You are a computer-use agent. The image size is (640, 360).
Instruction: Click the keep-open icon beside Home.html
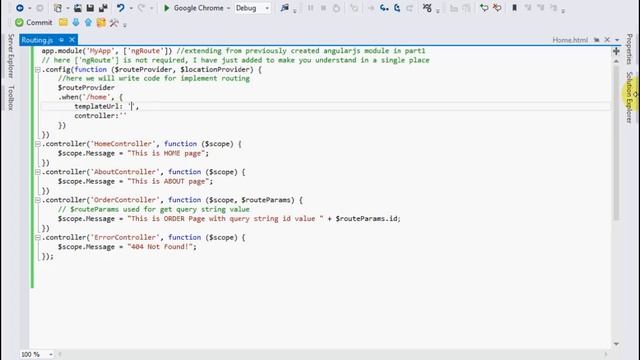[x=596, y=40]
